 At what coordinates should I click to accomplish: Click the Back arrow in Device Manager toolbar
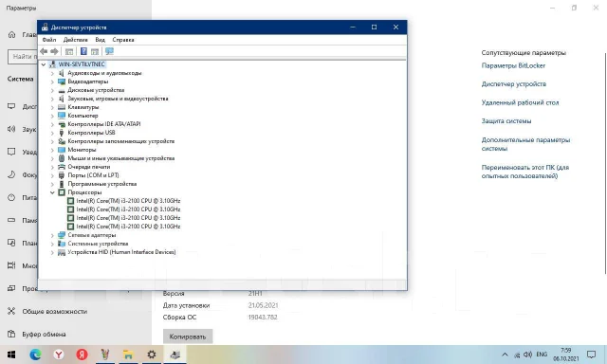(x=44, y=51)
